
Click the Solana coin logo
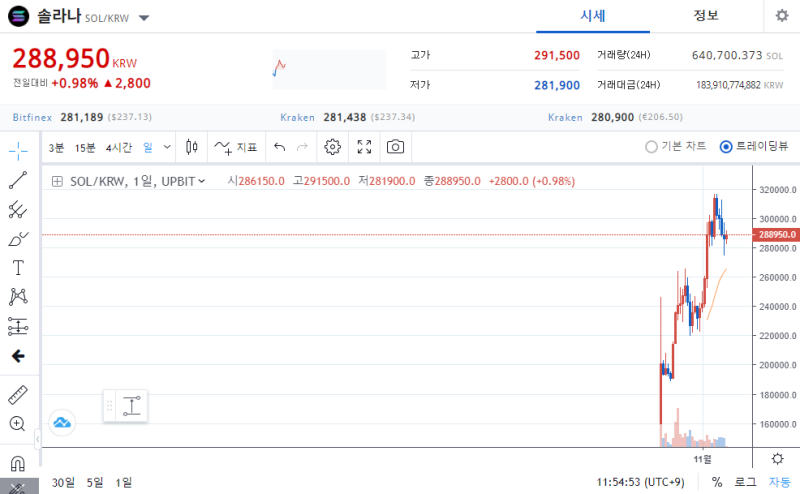tap(18, 16)
